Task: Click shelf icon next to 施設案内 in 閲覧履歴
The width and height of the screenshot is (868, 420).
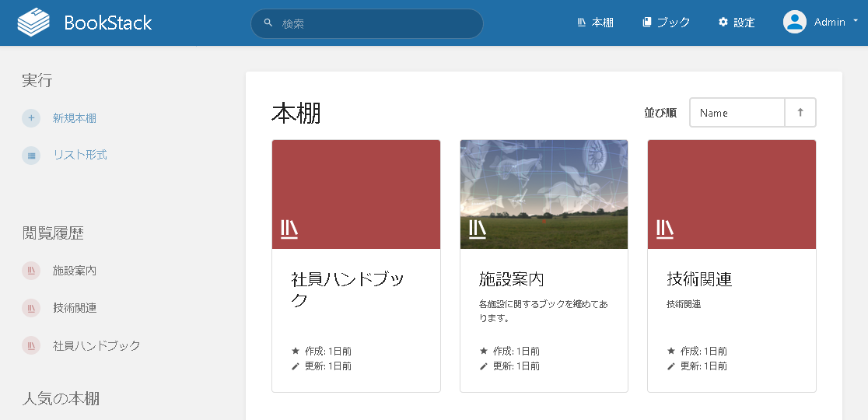Action: 31,271
